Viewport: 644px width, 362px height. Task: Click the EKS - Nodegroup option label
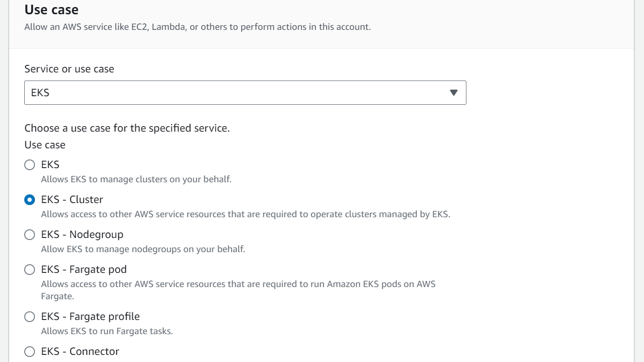[82, 234]
